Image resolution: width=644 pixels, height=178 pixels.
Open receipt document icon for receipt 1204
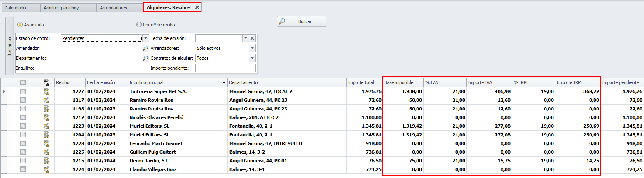tap(47, 134)
